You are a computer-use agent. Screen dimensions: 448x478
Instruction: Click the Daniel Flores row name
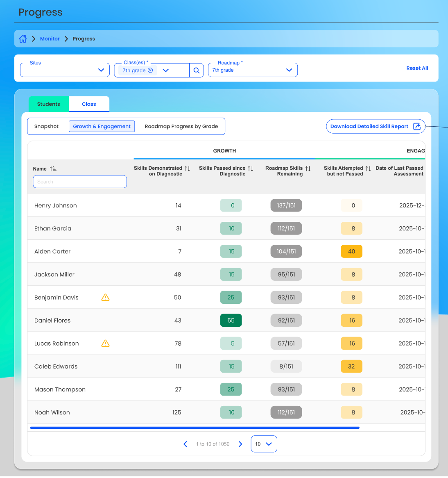click(x=52, y=321)
